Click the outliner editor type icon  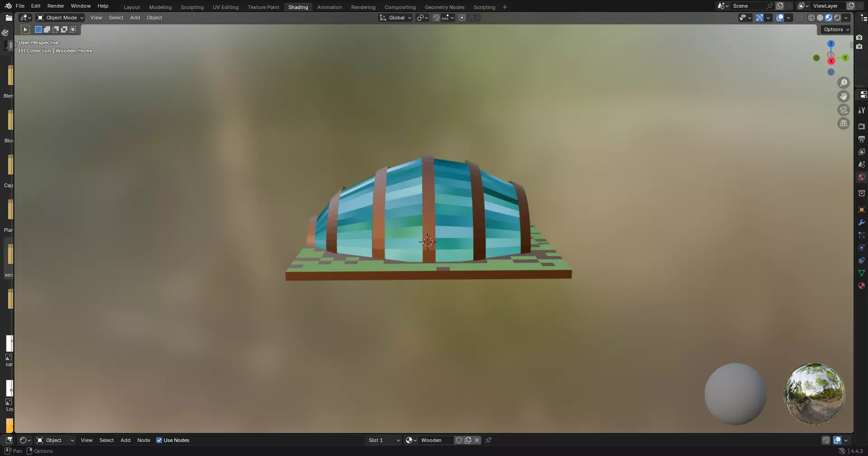pyautogui.click(x=863, y=18)
